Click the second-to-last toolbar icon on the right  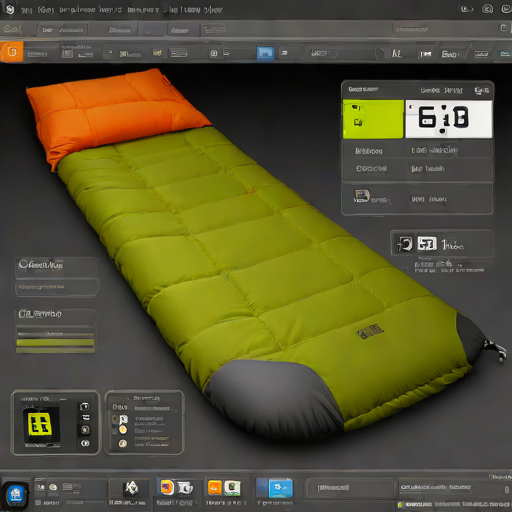click(x=481, y=54)
